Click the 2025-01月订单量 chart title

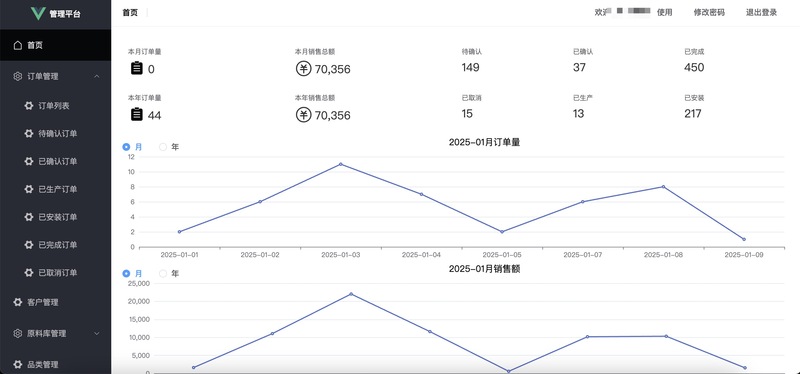[484, 143]
